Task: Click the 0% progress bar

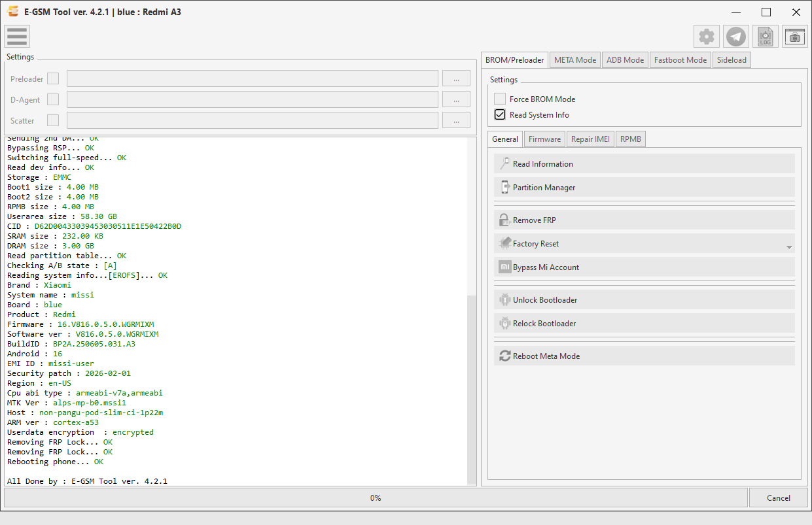Action: pos(376,498)
